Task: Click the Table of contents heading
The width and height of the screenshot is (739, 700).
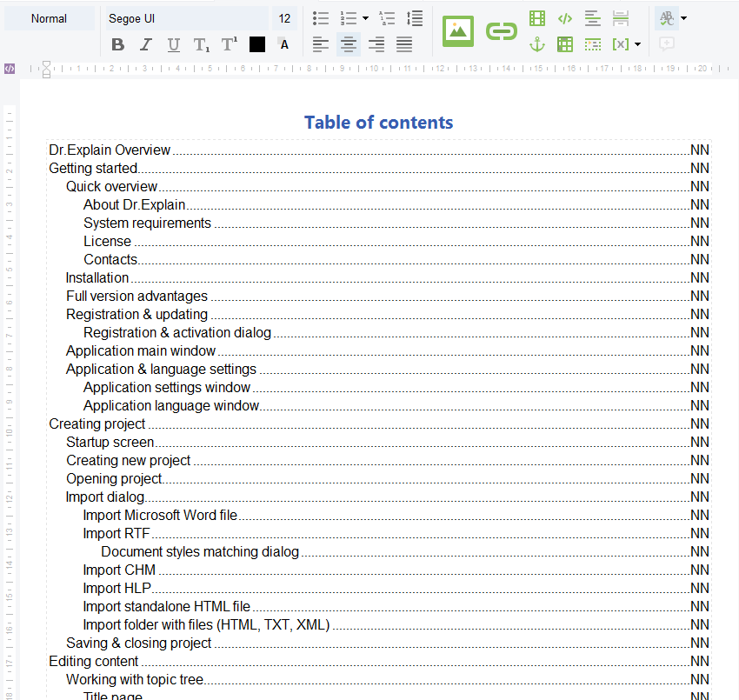Action: click(x=378, y=123)
